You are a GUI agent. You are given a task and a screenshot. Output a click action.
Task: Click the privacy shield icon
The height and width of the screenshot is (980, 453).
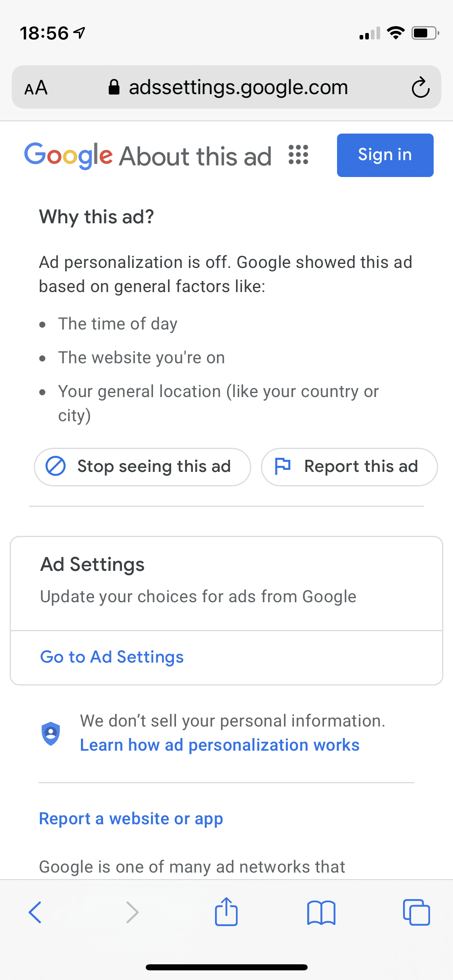51,733
